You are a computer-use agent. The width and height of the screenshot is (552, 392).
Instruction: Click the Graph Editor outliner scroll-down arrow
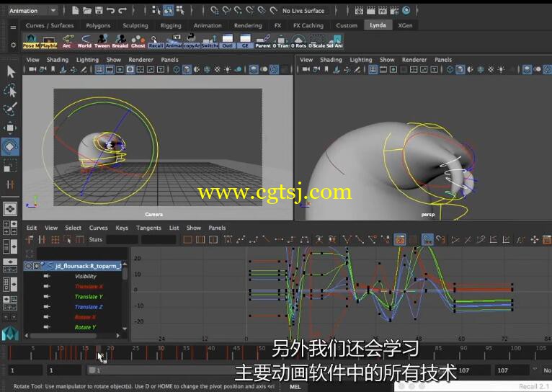[x=125, y=329]
